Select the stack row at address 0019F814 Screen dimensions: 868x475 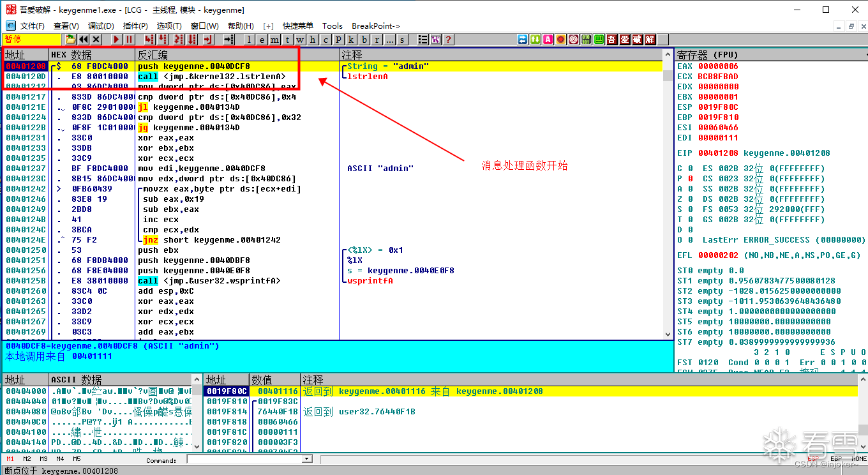click(x=530, y=412)
